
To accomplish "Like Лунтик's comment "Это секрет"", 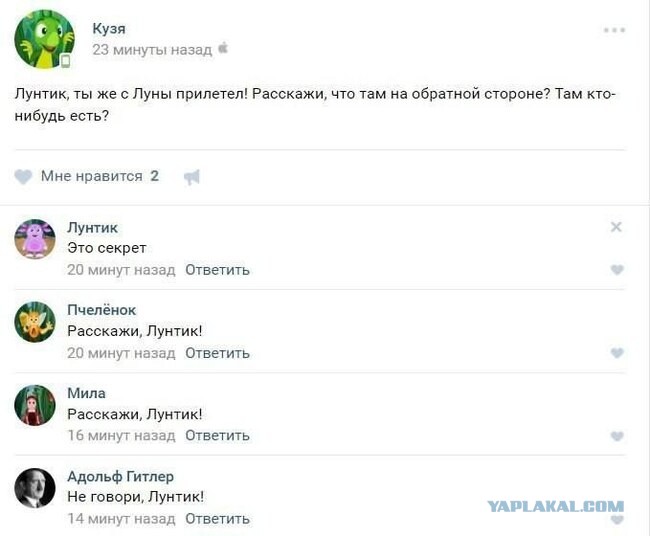I will pos(617,270).
